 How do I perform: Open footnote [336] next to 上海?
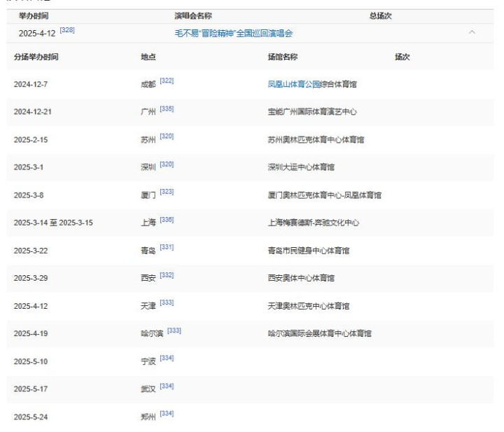tap(167, 220)
